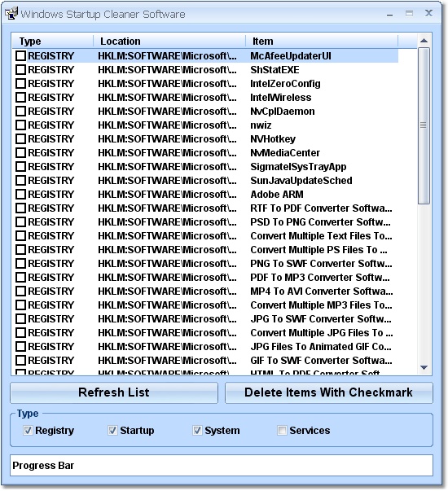Tick the checkbox for McAfeeUpdaterUI
This screenshot has width=448, height=491.
tap(20, 56)
